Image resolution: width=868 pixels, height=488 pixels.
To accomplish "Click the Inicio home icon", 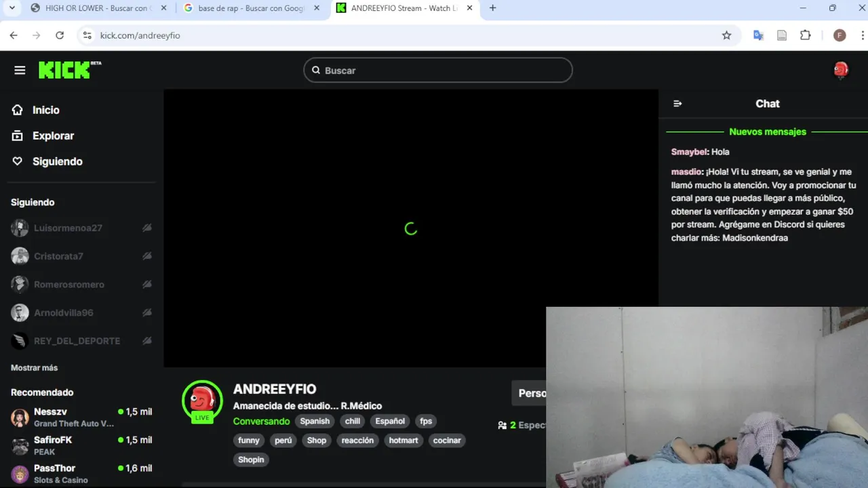I will click(x=18, y=110).
